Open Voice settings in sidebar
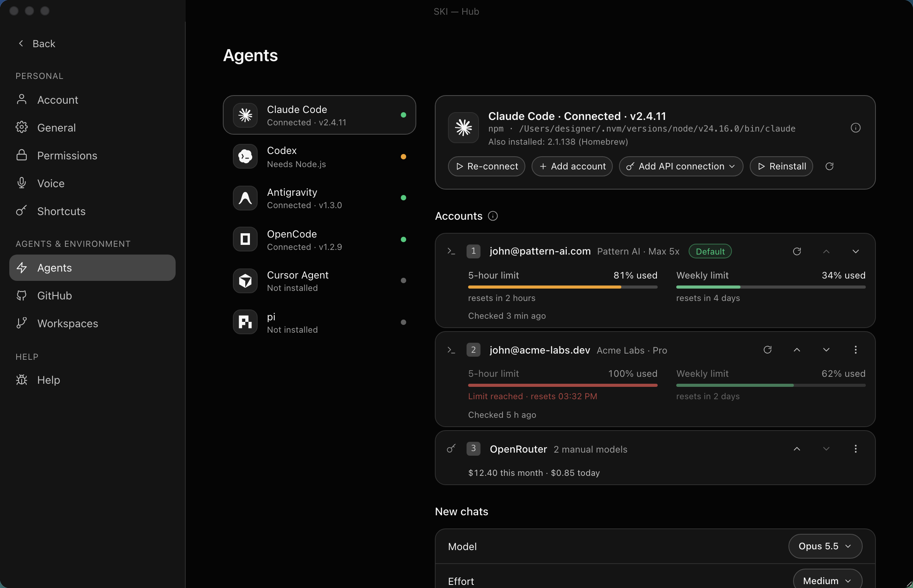Image resolution: width=913 pixels, height=588 pixels. pos(92,183)
